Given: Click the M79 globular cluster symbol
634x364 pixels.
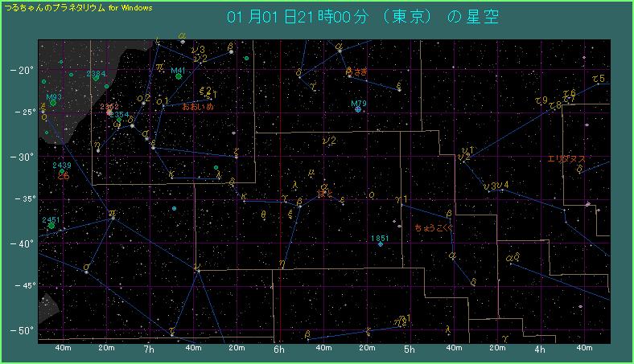Looking at the screenshot, I should (358, 108).
